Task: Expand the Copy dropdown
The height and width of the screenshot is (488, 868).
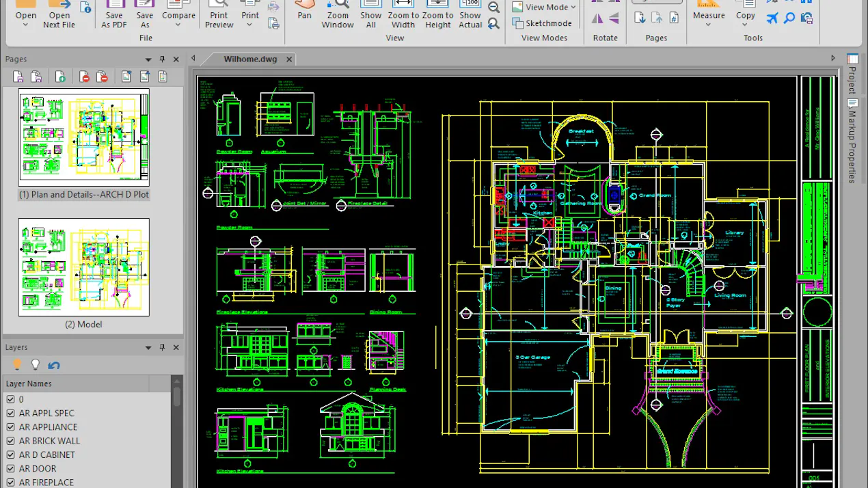Action: [746, 25]
